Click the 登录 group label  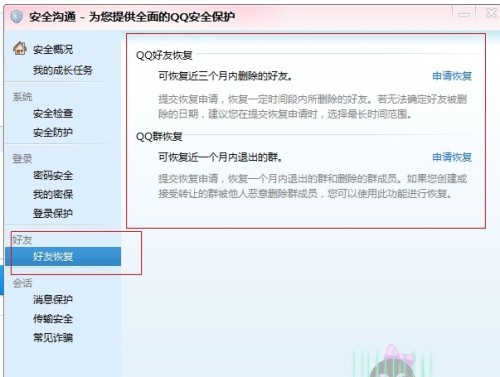pos(22,159)
